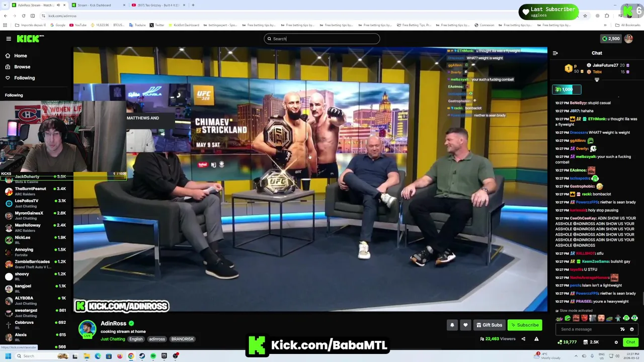Click the 2,500 Kicks balance button

tap(611, 39)
